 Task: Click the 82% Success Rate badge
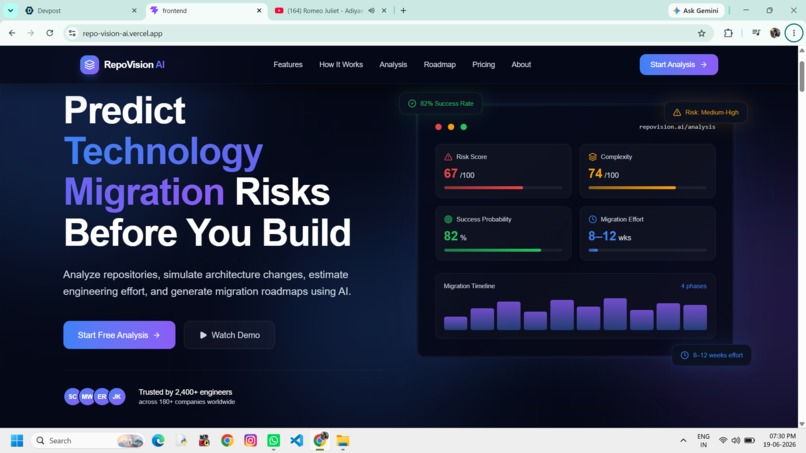(x=441, y=103)
